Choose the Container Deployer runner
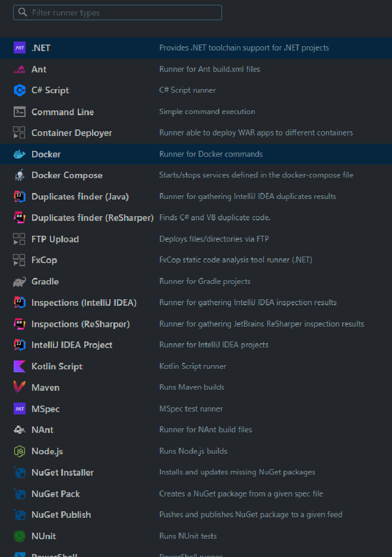 tap(71, 133)
